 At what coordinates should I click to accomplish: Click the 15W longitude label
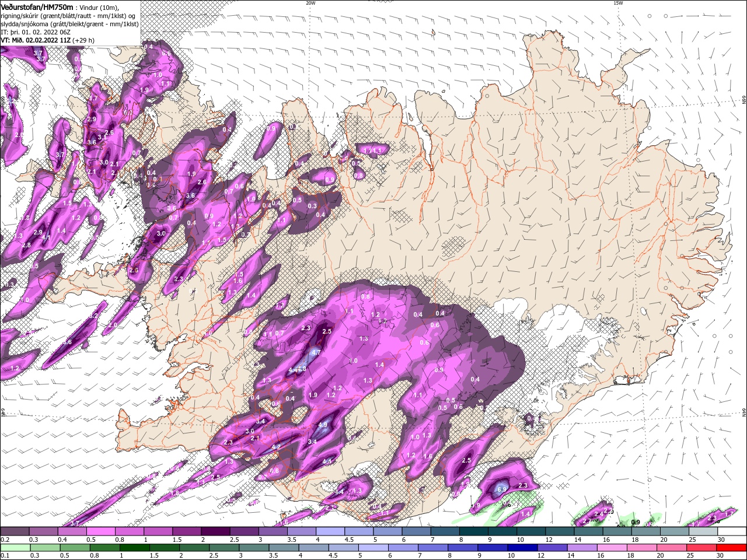click(x=618, y=3)
